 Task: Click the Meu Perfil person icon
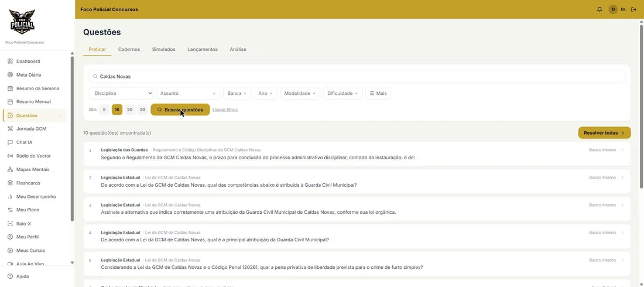pos(11,237)
